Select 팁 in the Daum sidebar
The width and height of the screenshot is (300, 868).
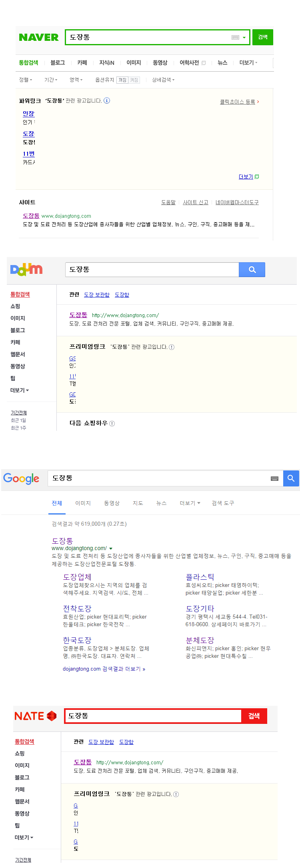13,378
